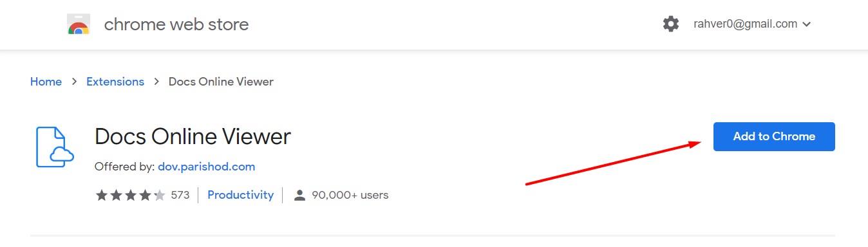Click the Docs Online Viewer extension icon
Image resolution: width=868 pixels, height=247 pixels.
pyautogui.click(x=55, y=147)
